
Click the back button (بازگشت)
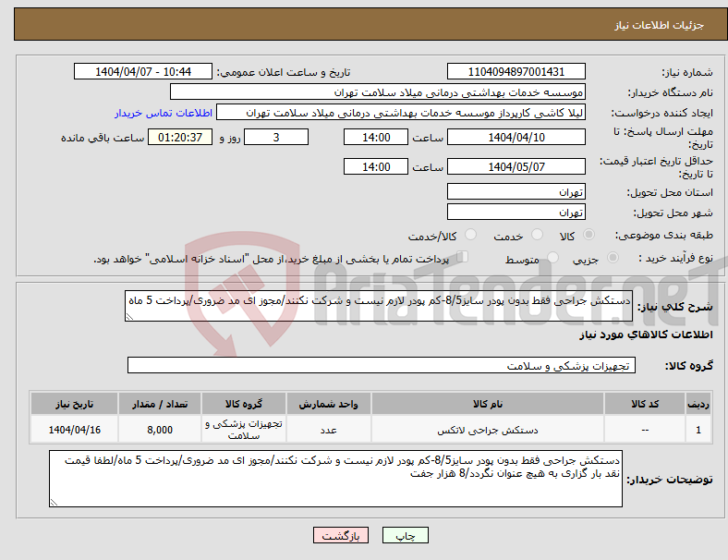point(341,535)
